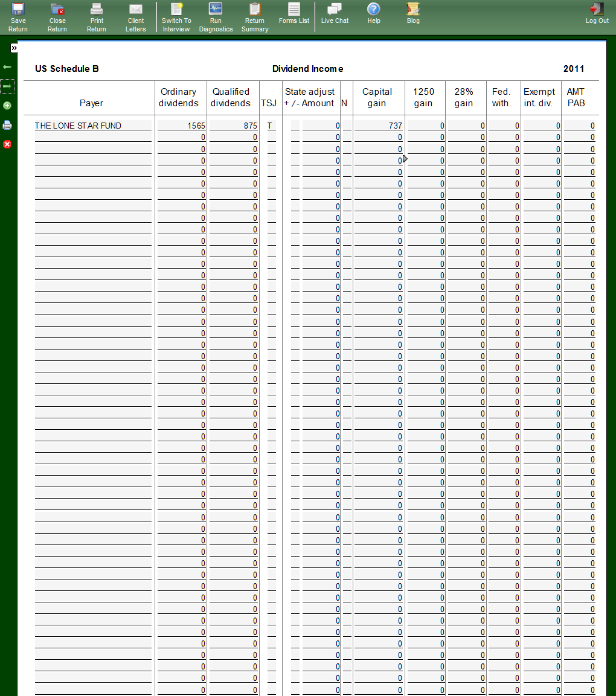Open Print Return from the toolbar
Viewport: 616px width, 696px height.
(x=97, y=17)
